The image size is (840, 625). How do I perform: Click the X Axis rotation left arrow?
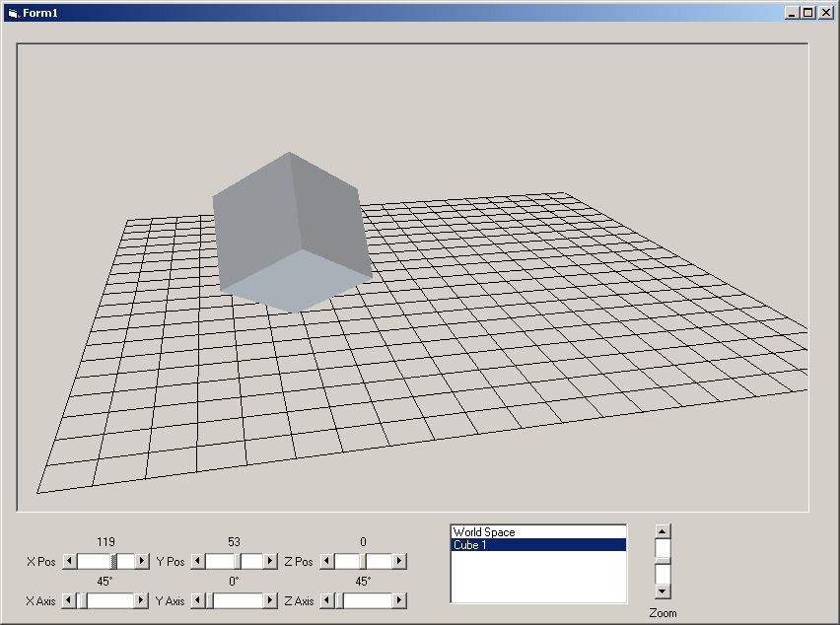click(x=69, y=600)
